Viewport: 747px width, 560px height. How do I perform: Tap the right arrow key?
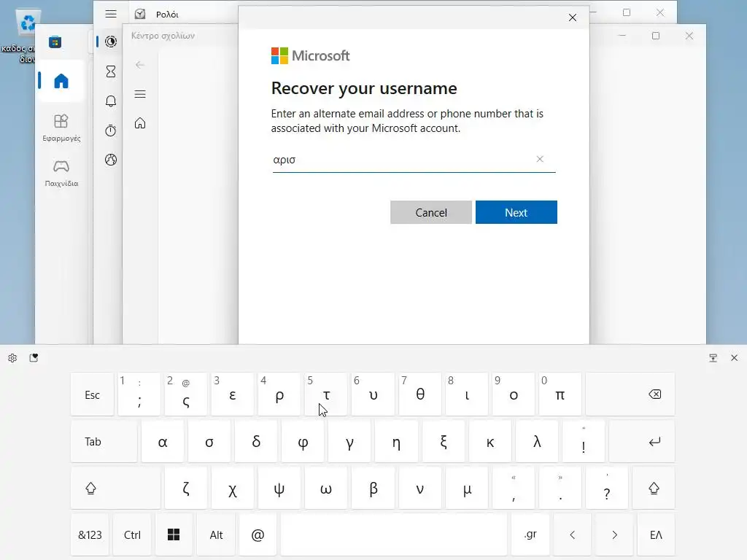[x=614, y=534]
